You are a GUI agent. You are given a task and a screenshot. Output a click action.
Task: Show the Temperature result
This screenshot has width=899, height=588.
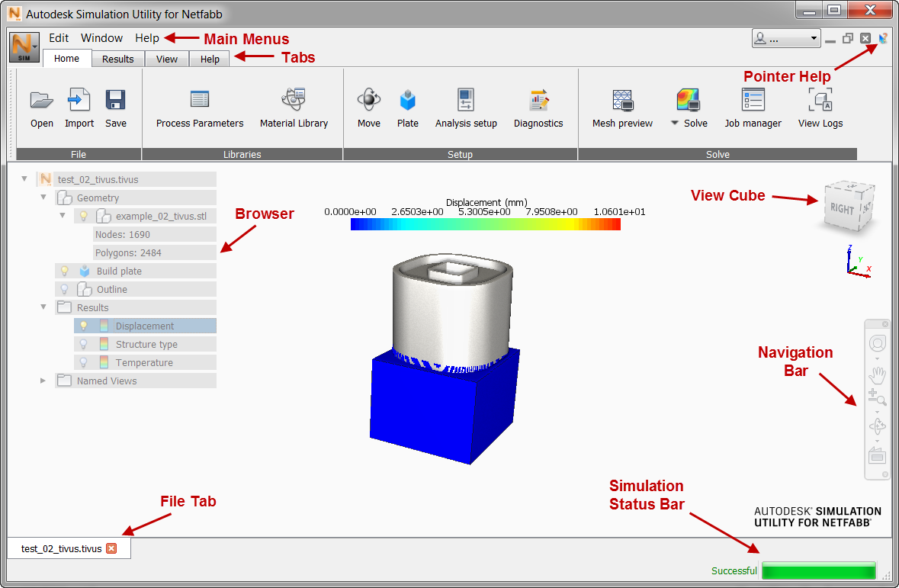pyautogui.click(x=83, y=362)
